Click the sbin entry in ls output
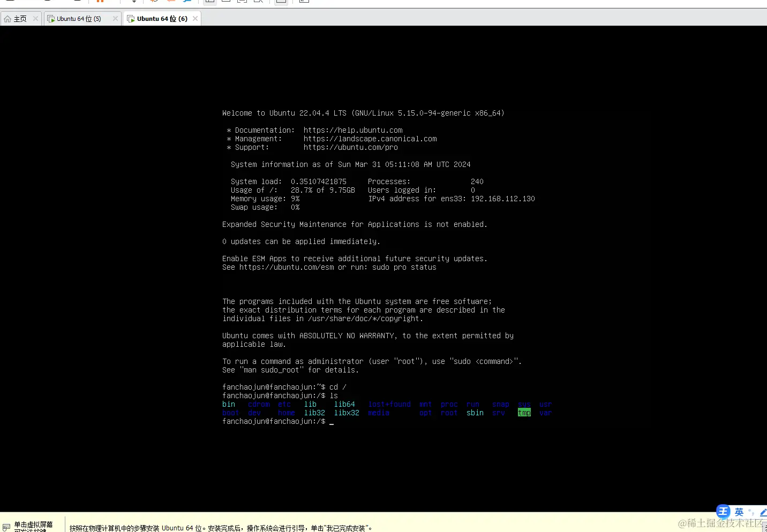The image size is (767, 532). (x=475, y=413)
